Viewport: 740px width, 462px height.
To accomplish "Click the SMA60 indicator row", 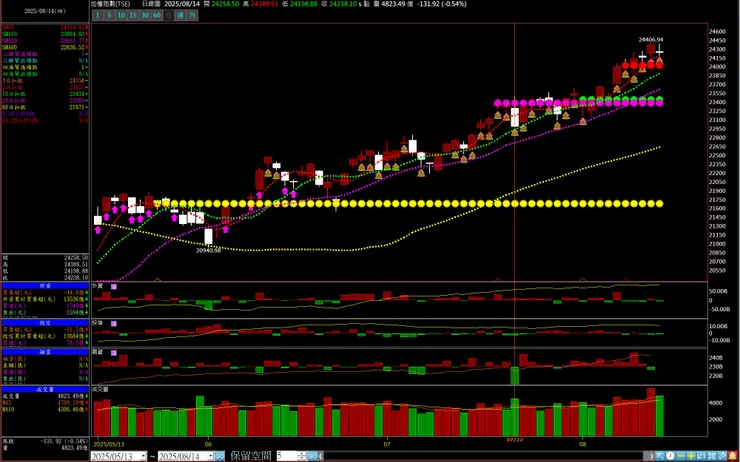I will coord(45,48).
